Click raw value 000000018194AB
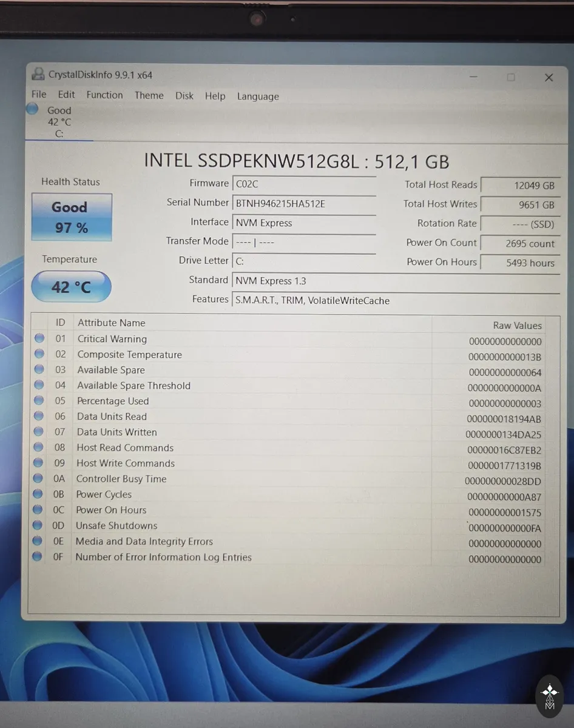 504,419
